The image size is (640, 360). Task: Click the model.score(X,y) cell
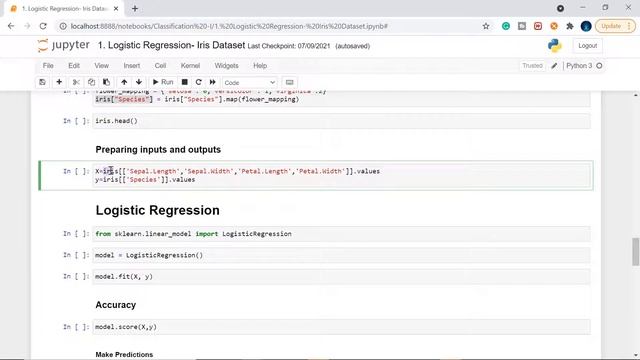(x=341, y=327)
